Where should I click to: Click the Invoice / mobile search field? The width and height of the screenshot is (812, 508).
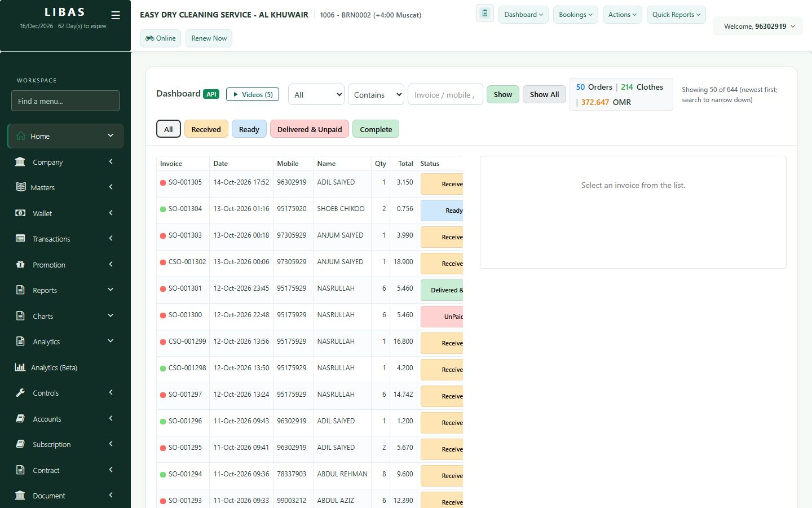[445, 94]
